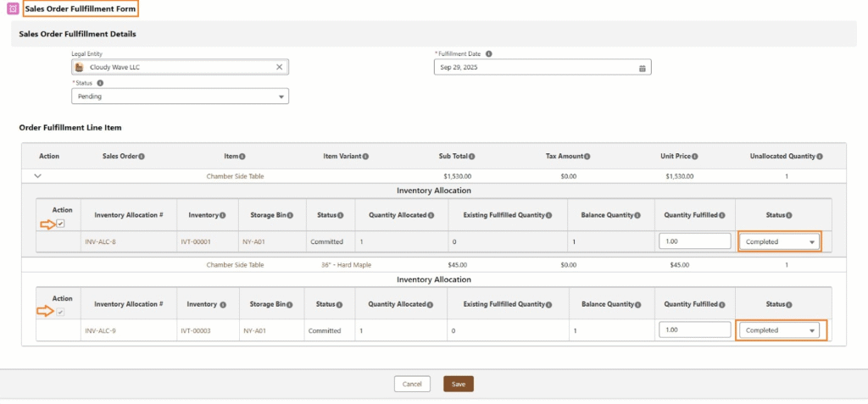Click the Sales Order Fulfillment Form header icon
Image resolution: width=868 pixels, height=404 pixels.
[x=12, y=8]
